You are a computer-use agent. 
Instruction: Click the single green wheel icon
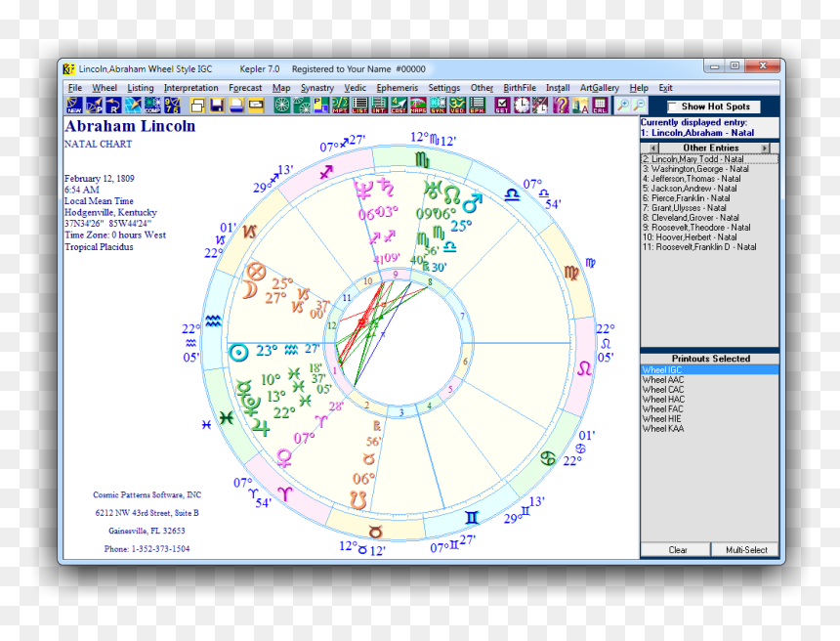click(x=282, y=106)
